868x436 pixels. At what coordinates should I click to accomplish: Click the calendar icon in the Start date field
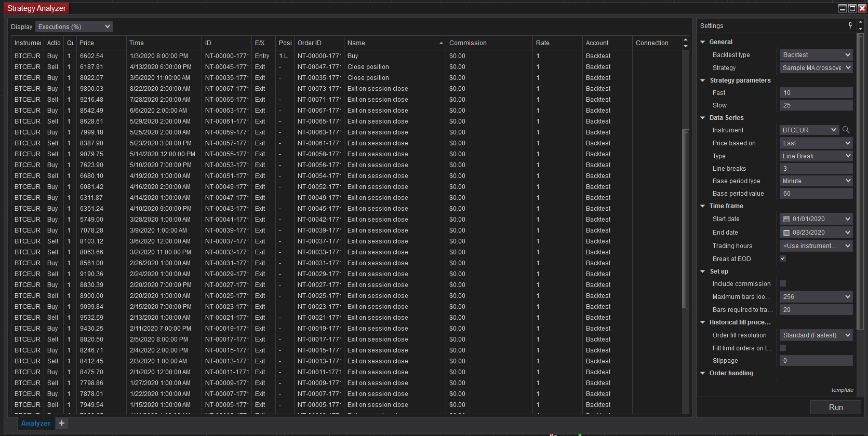pos(786,219)
